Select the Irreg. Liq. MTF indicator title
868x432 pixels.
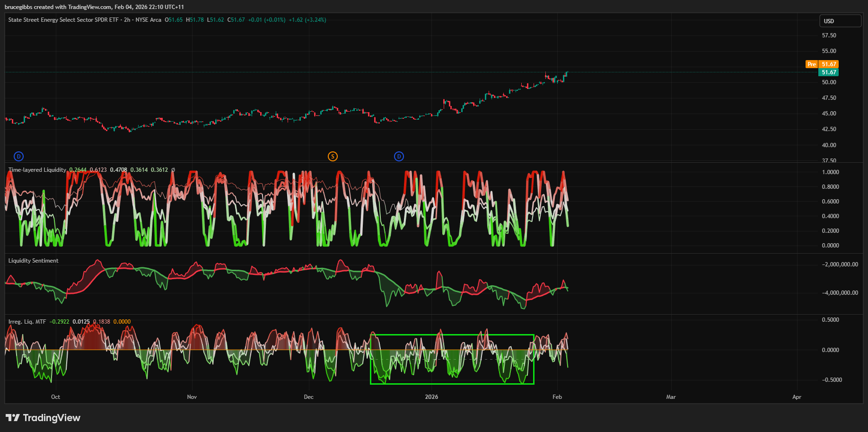(x=27, y=322)
